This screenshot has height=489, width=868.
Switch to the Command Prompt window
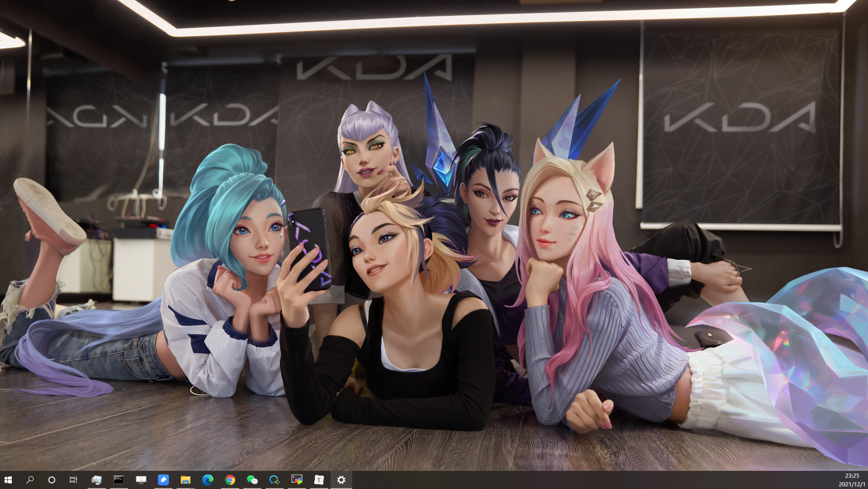(118, 479)
